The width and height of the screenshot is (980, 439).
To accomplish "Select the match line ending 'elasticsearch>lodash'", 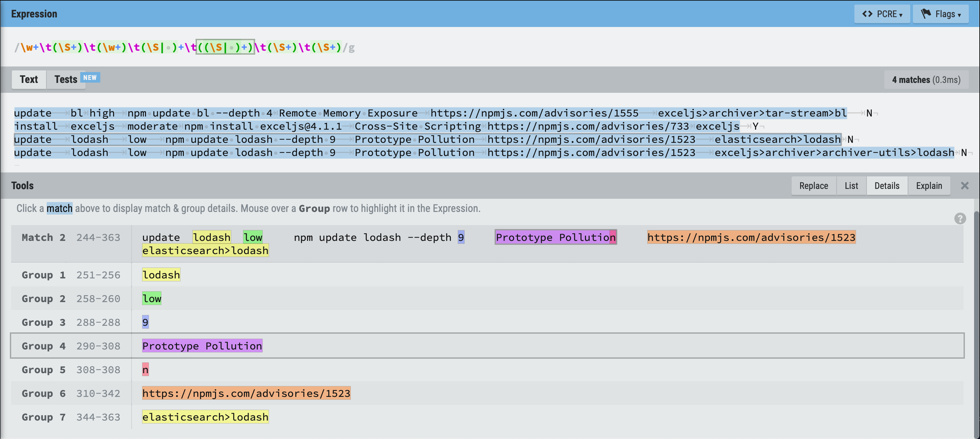I will click(x=428, y=139).
